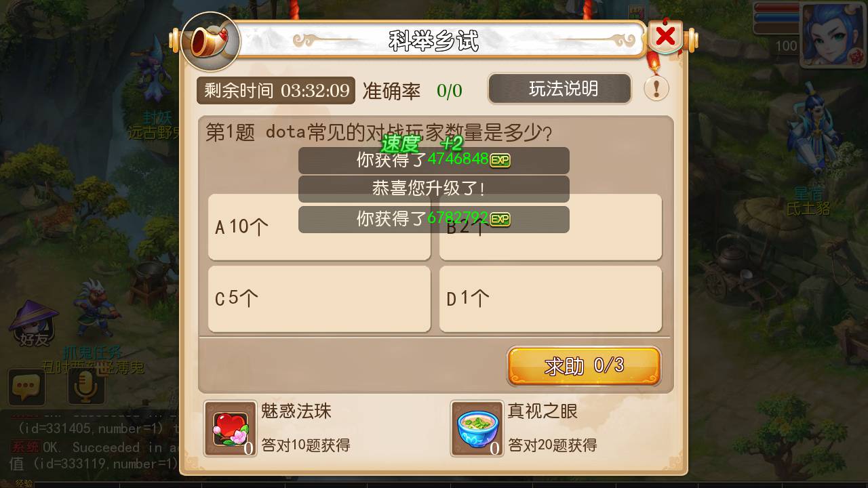Click the 魅惑法珠 heart reward icon
The height and width of the screenshot is (488, 868).
coord(231,428)
